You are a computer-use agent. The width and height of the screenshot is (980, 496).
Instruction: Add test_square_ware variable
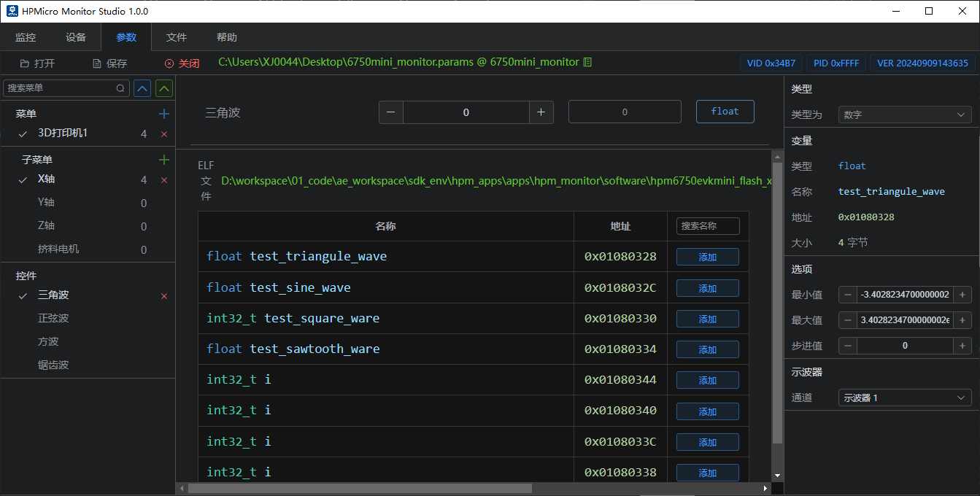[x=708, y=319]
